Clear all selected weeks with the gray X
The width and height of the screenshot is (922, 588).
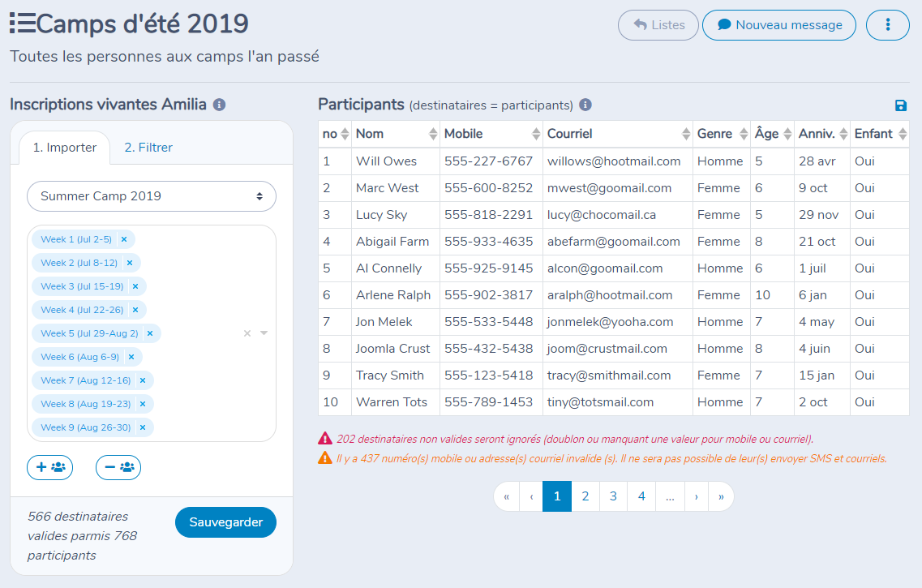coord(247,333)
